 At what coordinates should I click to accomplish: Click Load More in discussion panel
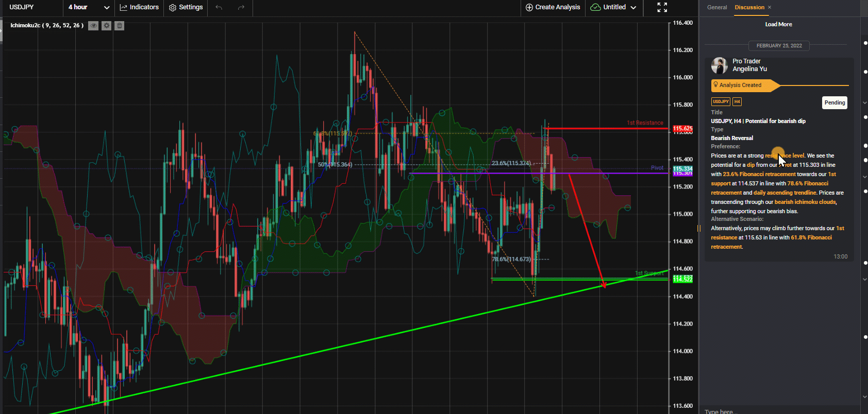(778, 24)
